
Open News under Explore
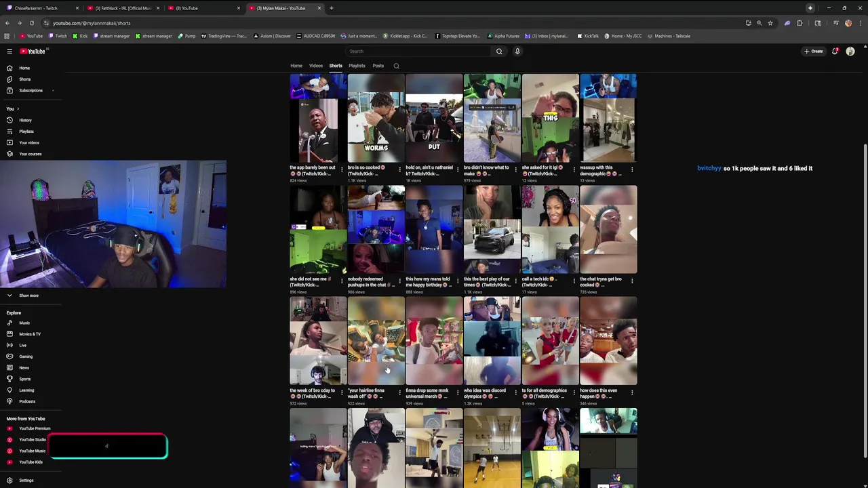coord(24,367)
